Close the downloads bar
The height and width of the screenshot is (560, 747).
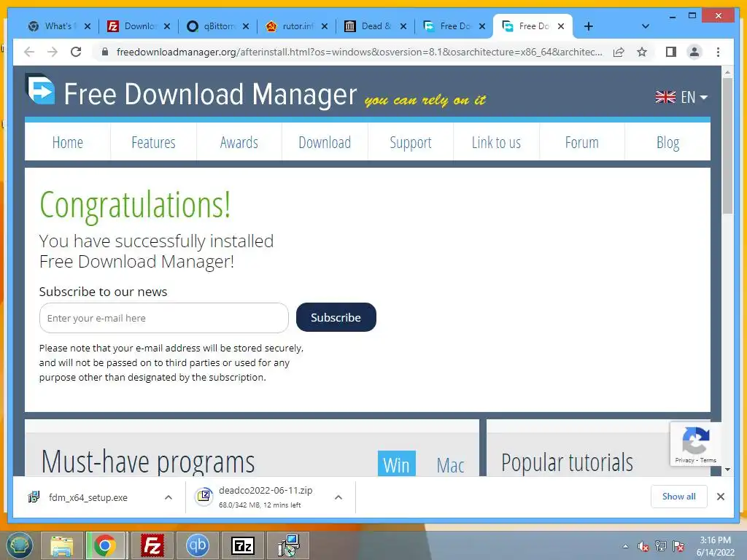(721, 497)
